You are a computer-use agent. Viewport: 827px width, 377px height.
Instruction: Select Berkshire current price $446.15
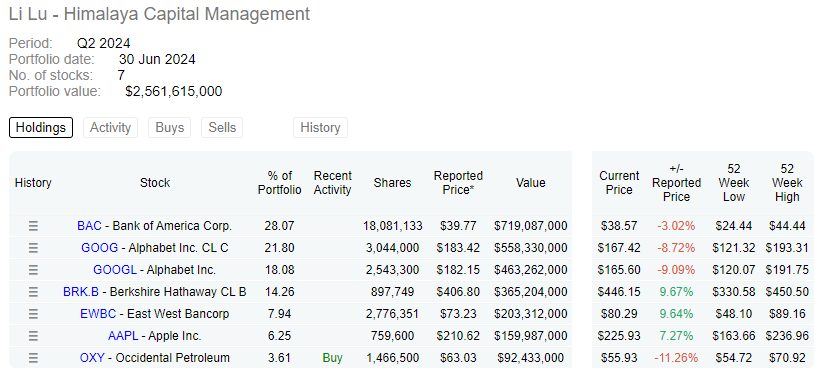tap(619, 292)
